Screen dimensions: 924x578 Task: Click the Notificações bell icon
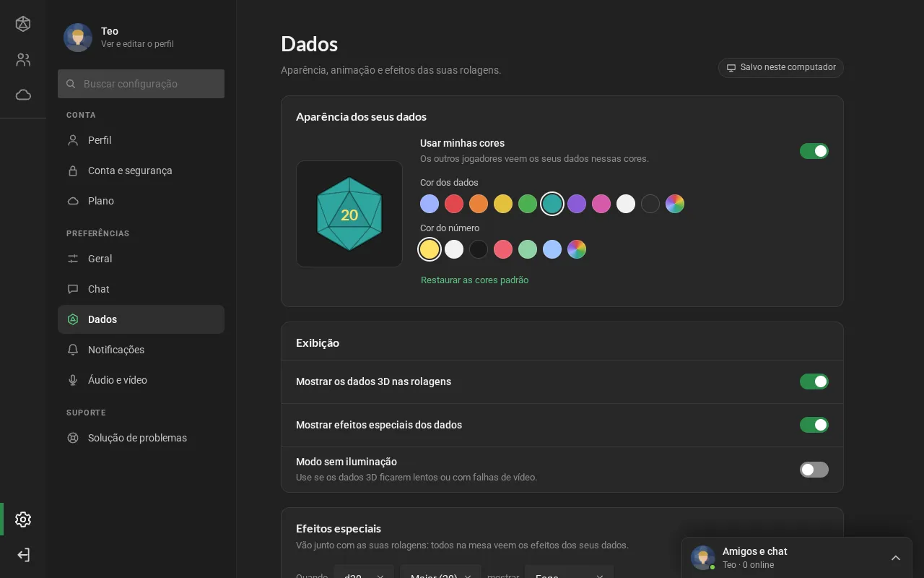(73, 350)
